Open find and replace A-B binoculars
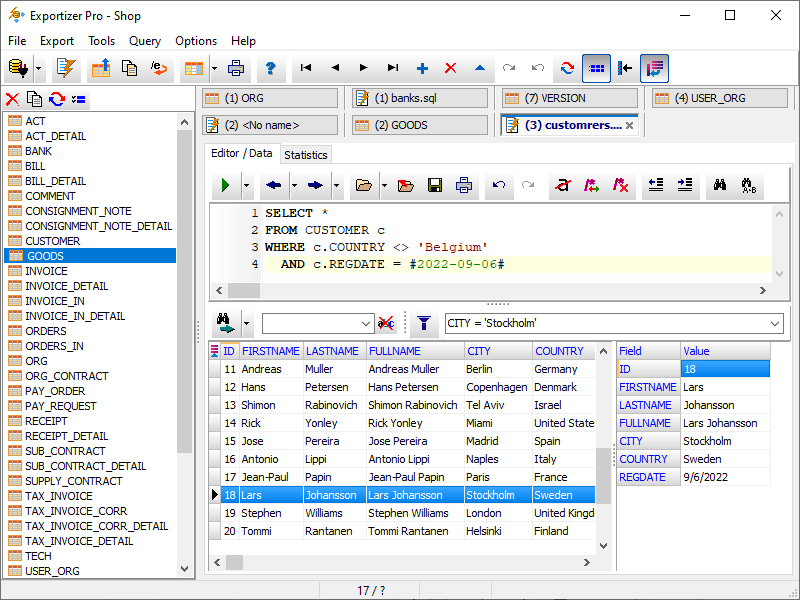The width and height of the screenshot is (800, 600). tap(748, 186)
